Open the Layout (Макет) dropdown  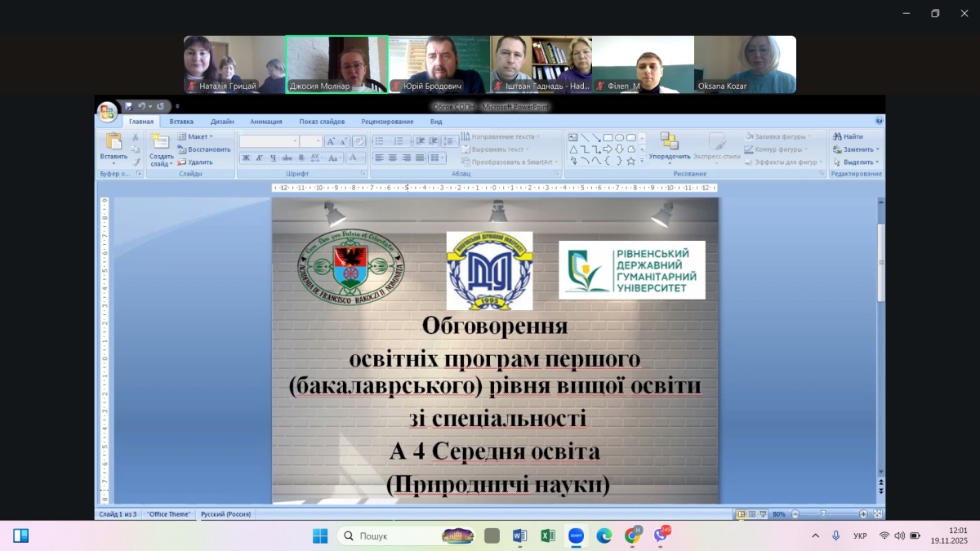pos(195,137)
